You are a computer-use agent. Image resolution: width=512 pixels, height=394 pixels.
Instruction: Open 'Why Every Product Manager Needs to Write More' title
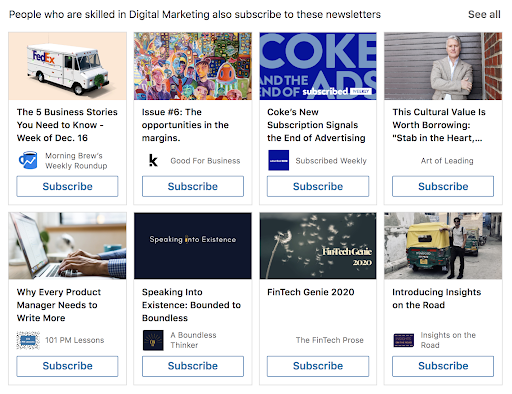click(59, 305)
